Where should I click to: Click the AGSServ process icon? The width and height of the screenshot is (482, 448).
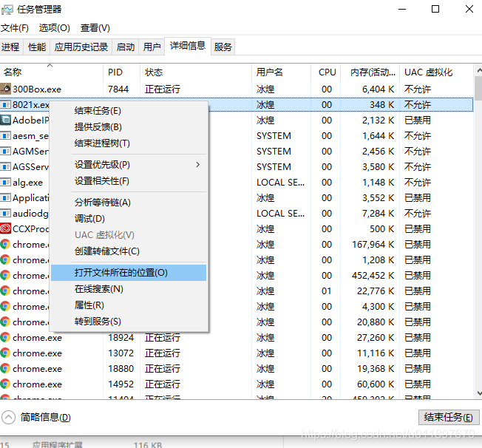pos(5,166)
